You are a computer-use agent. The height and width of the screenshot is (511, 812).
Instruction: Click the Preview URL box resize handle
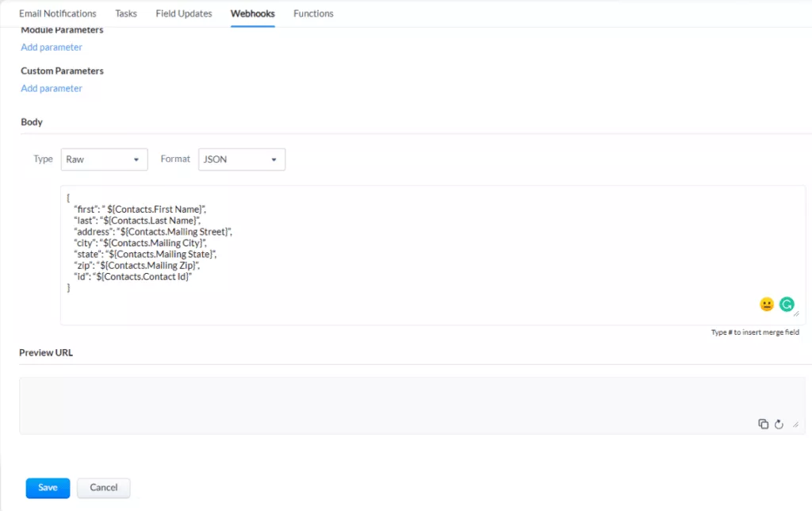(796, 425)
